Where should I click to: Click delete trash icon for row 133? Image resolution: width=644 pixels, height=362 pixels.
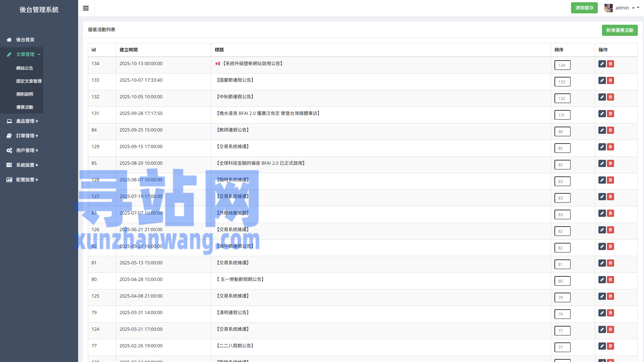(x=610, y=80)
